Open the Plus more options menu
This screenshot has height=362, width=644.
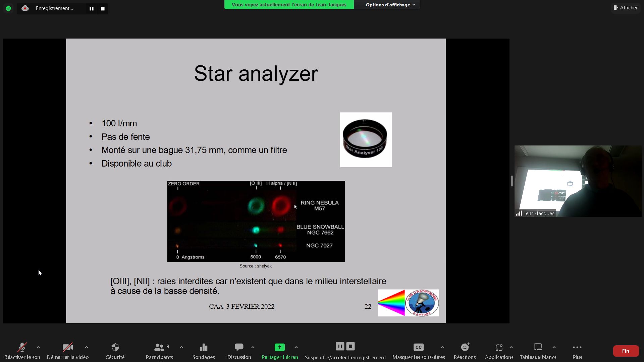[x=577, y=351]
